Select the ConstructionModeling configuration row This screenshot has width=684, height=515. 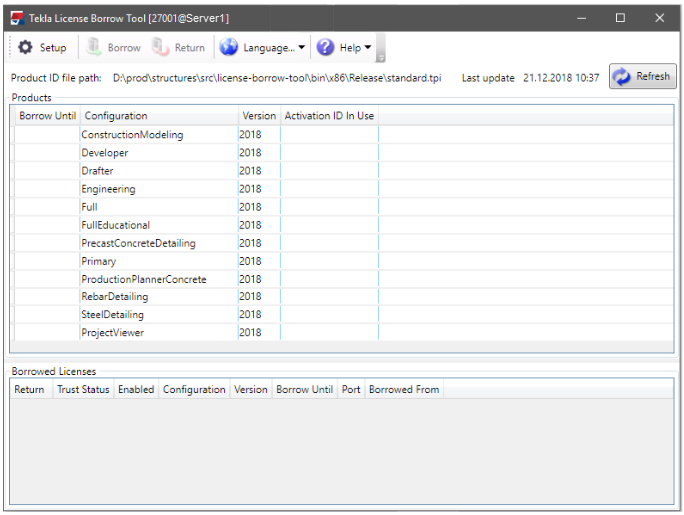pos(132,135)
